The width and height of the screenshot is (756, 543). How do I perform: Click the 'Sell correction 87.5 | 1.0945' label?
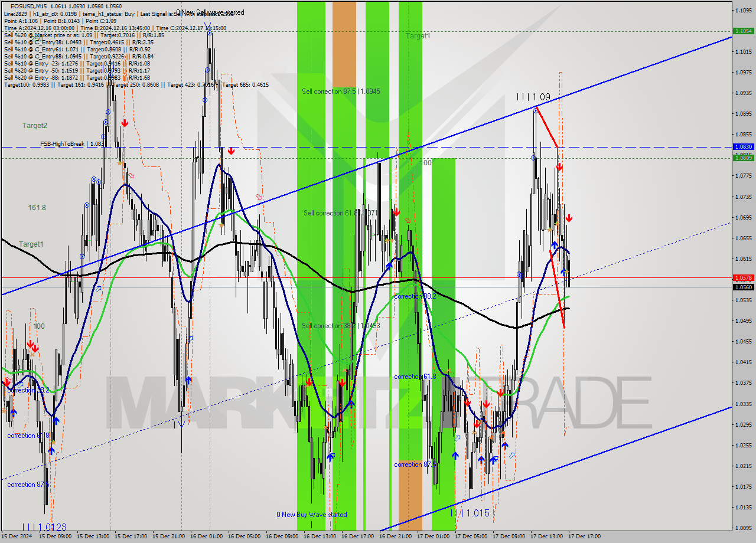341,91
